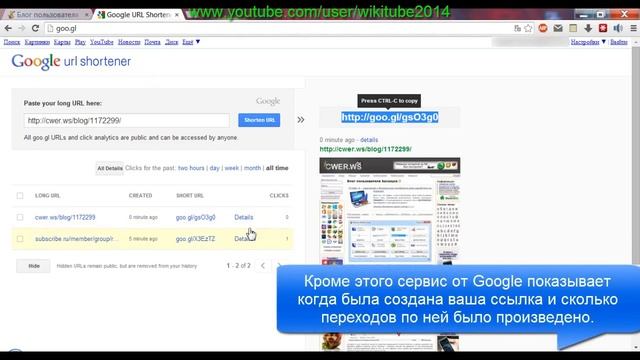Filter clicks by all time
The width and height of the screenshot is (640, 360).
277,168
